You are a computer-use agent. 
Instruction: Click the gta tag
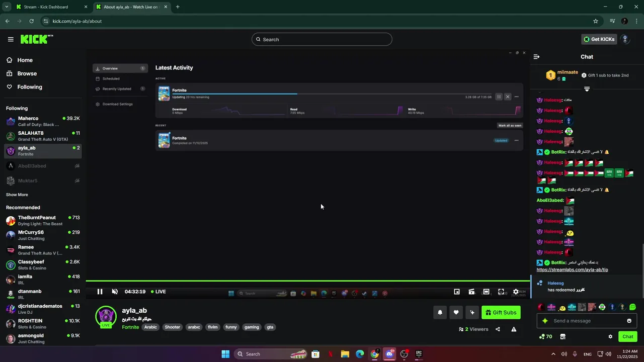pos(270,327)
